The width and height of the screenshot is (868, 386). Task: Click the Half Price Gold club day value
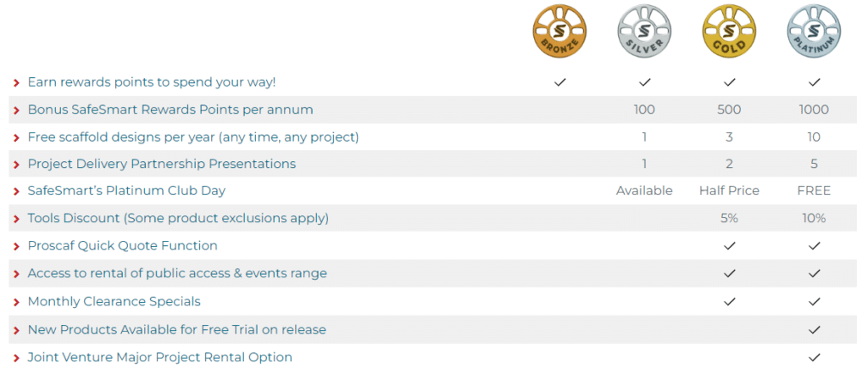click(x=729, y=191)
